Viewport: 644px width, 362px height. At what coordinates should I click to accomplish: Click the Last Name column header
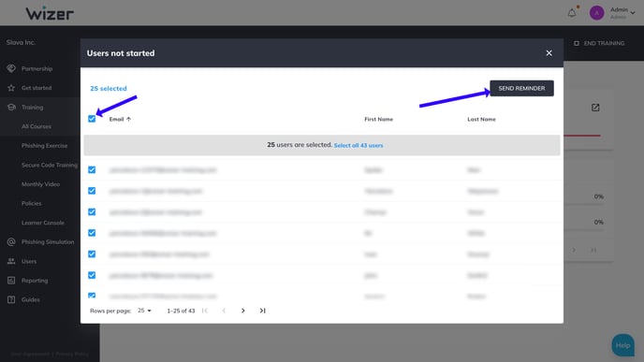click(481, 119)
